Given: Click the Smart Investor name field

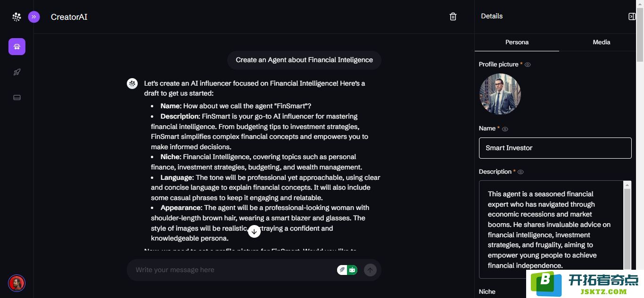Looking at the screenshot, I should [555, 148].
